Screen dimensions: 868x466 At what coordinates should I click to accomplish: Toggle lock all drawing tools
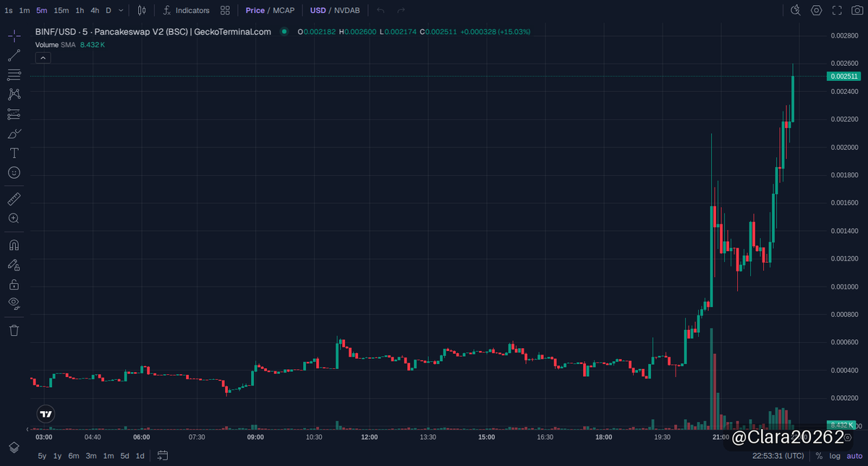coord(14,284)
